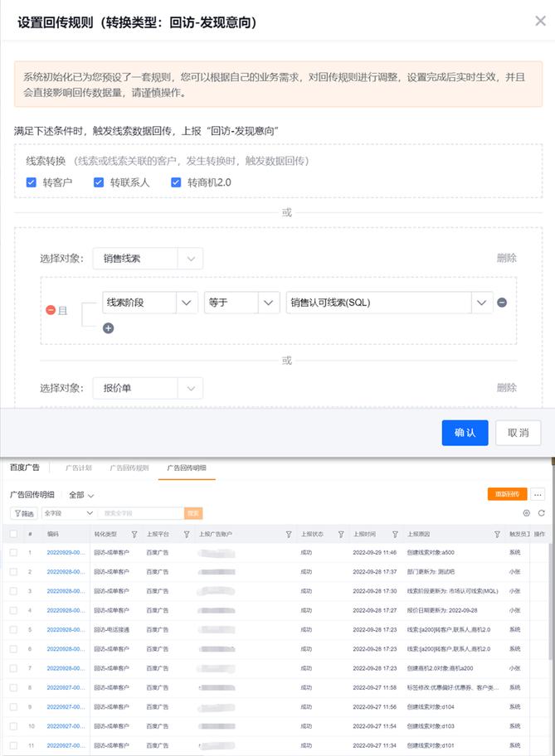Disable the 转商机2.0 checkbox
Screen dimensions: 555x756
176,182
